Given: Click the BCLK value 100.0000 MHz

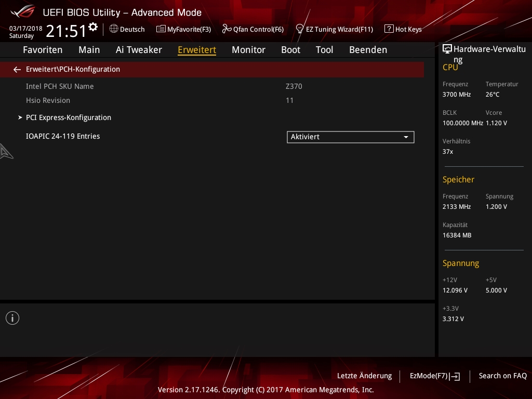Looking at the screenshot, I should point(463,123).
